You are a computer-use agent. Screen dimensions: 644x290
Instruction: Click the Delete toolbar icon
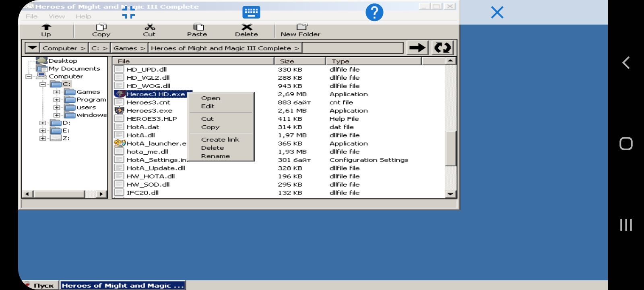click(246, 27)
